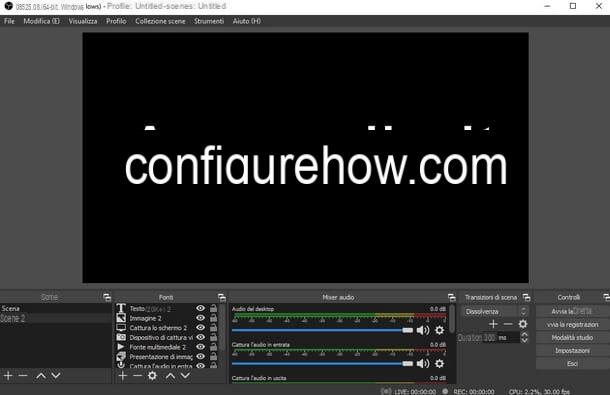Mute Cattura l'audio in entrata speaker
This screenshot has height=395, width=610.
(x=423, y=363)
